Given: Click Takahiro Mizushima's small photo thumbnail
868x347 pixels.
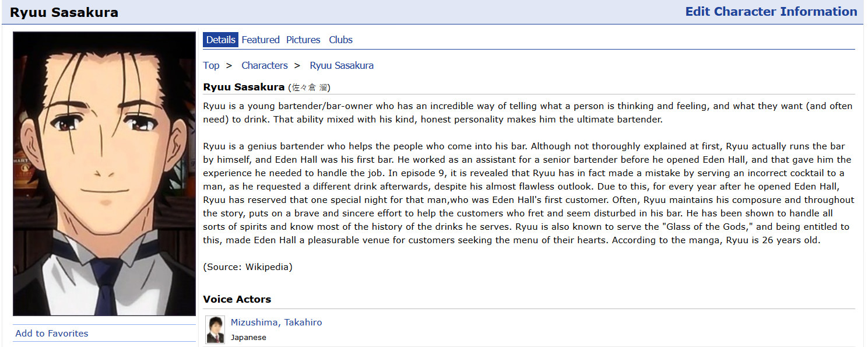Looking at the screenshot, I should tap(215, 330).
